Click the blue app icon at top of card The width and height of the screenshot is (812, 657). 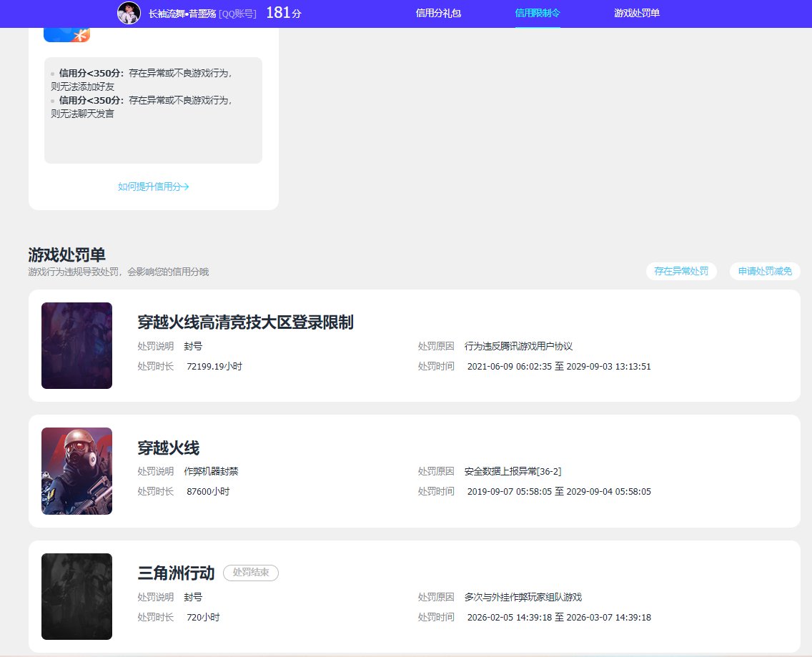[66, 34]
